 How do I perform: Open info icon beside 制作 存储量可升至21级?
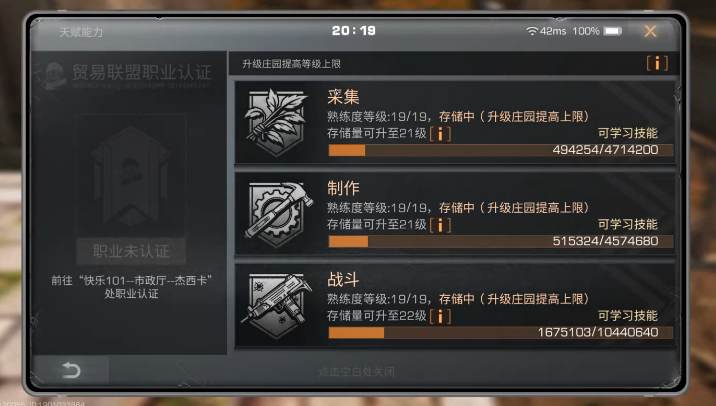[x=440, y=225]
